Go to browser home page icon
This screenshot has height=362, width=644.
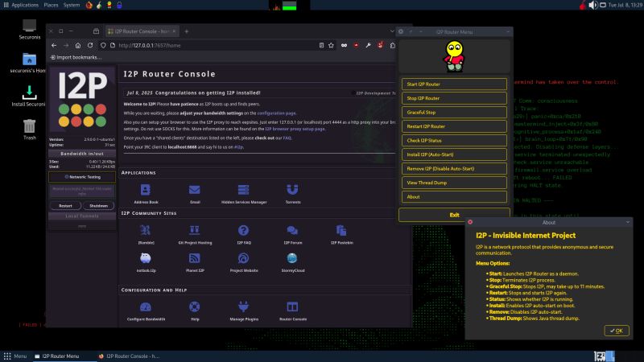pos(78,46)
